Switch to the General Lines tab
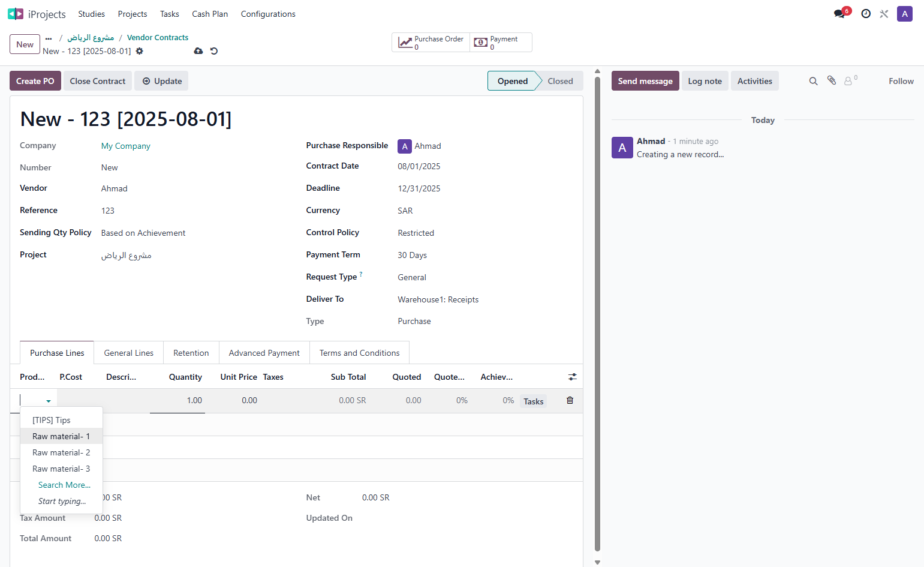Viewport: 924px width, 567px height. [129, 353]
